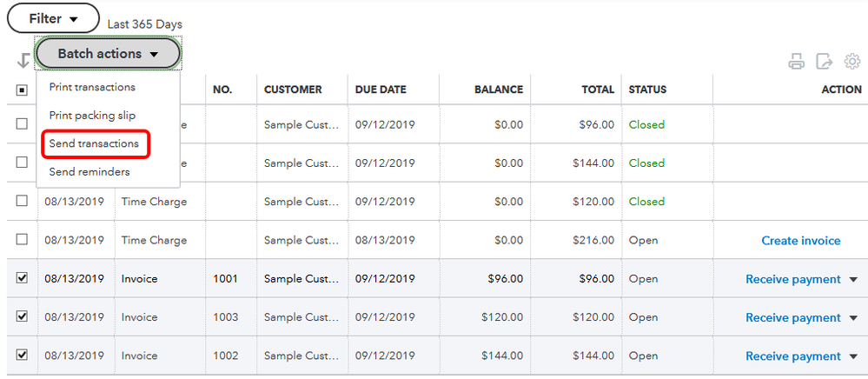Click the export icon above the table
The width and height of the screenshot is (868, 379).
tap(825, 62)
